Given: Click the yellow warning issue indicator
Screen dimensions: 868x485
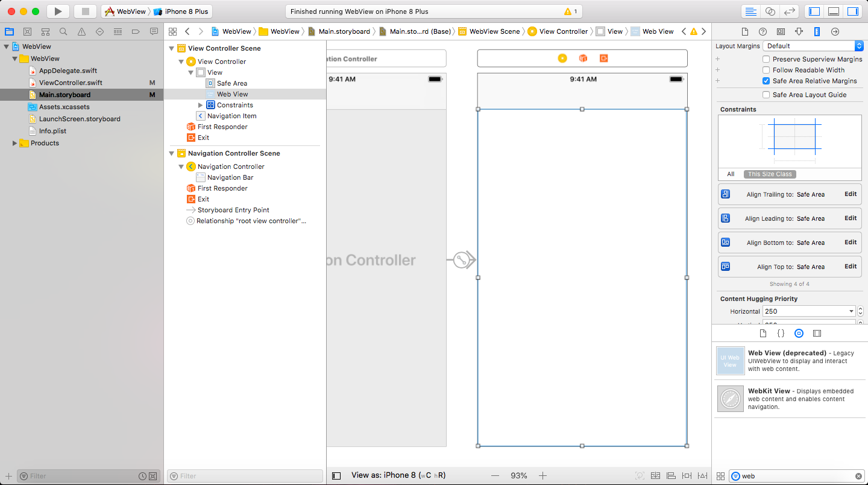Looking at the screenshot, I should pyautogui.click(x=570, y=11).
